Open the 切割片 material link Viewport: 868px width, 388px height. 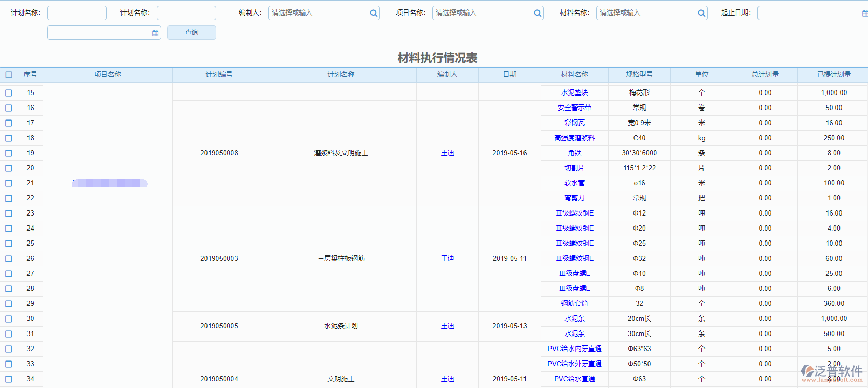pyautogui.click(x=574, y=168)
